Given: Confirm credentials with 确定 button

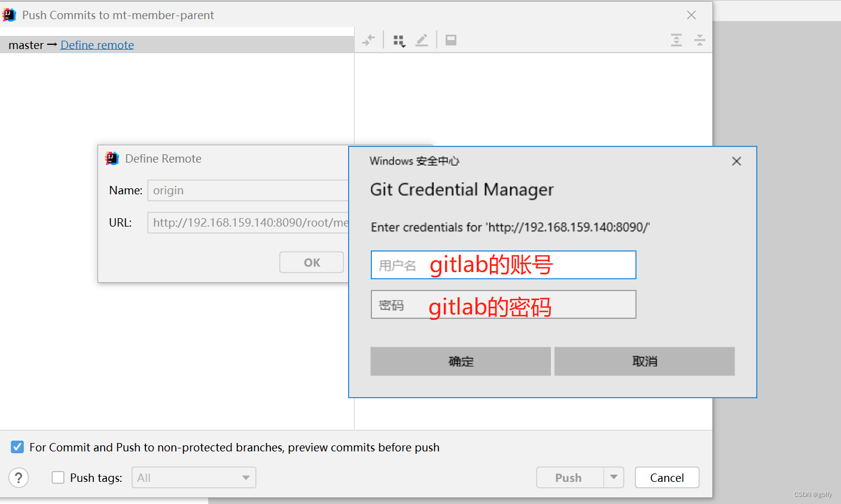Looking at the screenshot, I should [461, 361].
